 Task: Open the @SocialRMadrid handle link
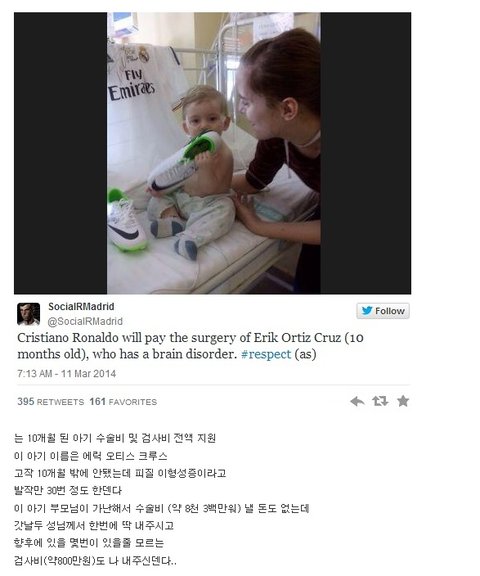coord(85,321)
